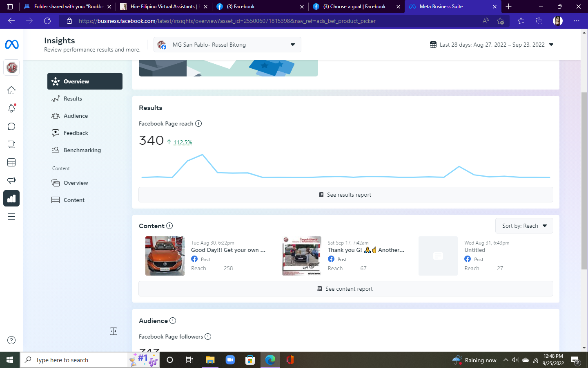588x368 pixels.
Task: Close the Meta Business Suite tab
Action: point(494,7)
